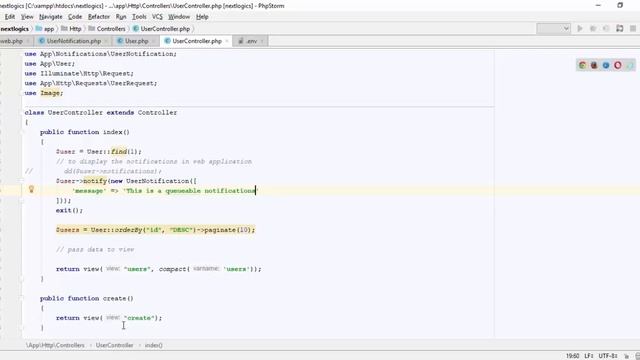Open in Chrome browser icon
Viewport: 640px width, 360px height.
pos(582,65)
